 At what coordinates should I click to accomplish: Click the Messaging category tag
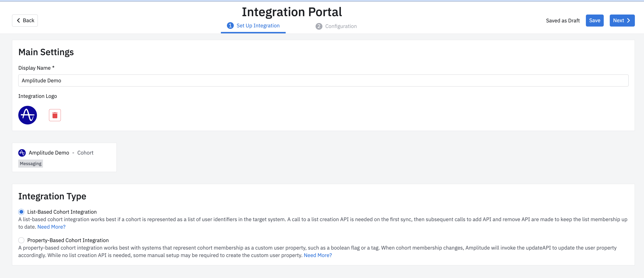click(31, 164)
